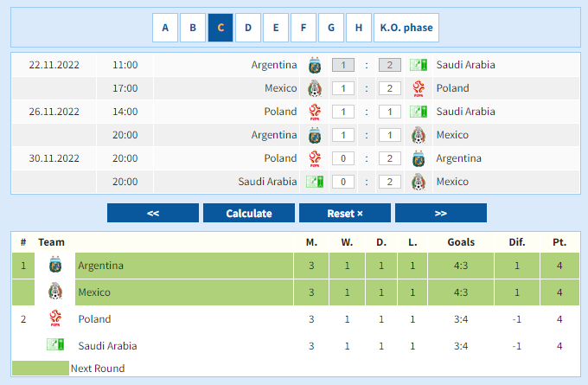Screen dimensions: 588x385
Task: Go to previous group with << button
Action: coord(153,213)
